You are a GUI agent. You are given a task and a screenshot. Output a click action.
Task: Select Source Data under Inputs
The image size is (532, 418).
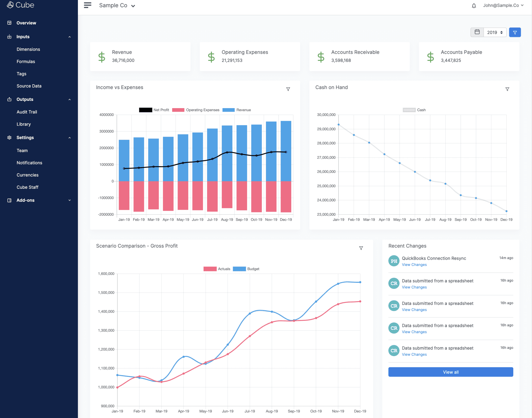[x=29, y=86]
